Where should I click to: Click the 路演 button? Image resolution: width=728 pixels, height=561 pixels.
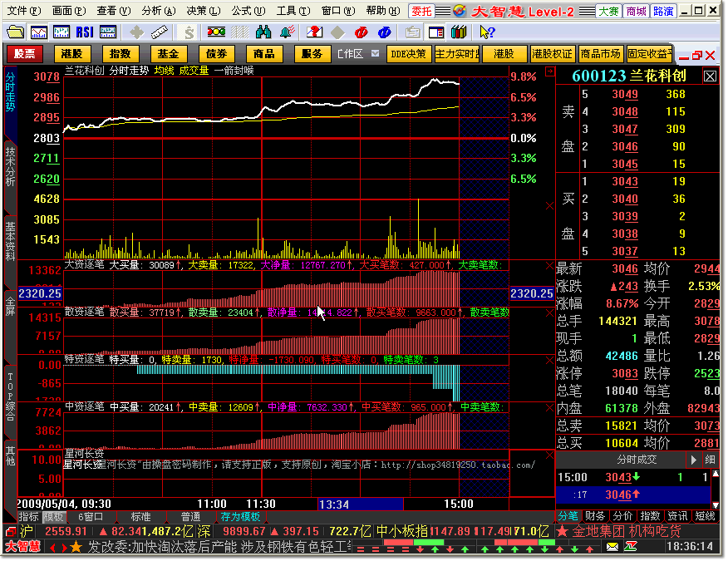[x=663, y=11]
